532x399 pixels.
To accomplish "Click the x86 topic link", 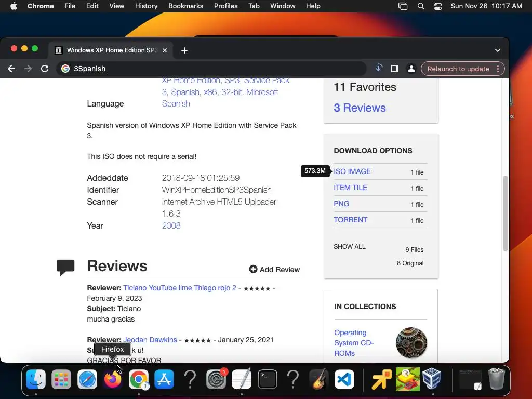I will [210, 92].
